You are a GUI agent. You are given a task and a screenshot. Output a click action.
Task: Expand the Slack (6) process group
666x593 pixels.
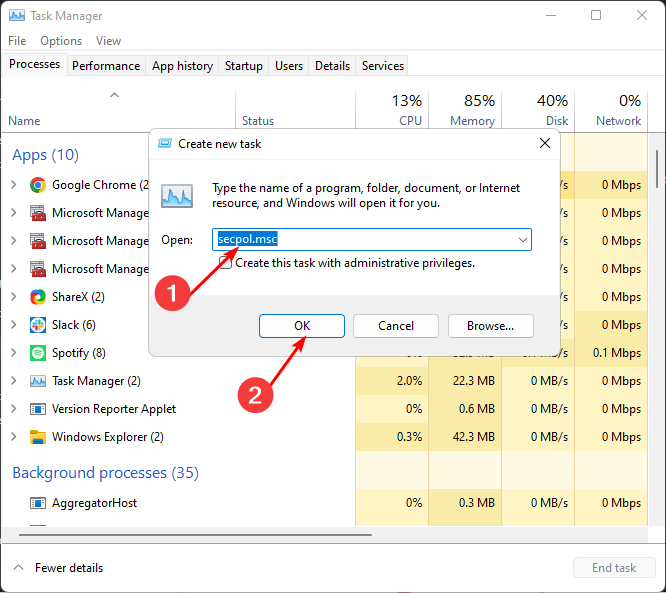coord(14,325)
